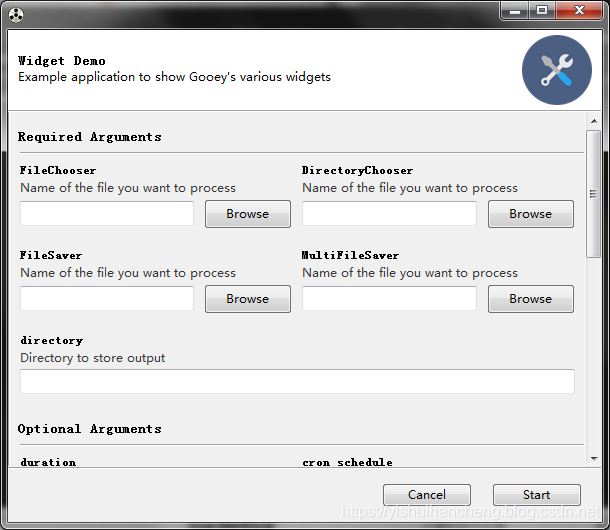Minimize the Widget Demo window
This screenshot has width=610, height=530.
(x=515, y=11)
